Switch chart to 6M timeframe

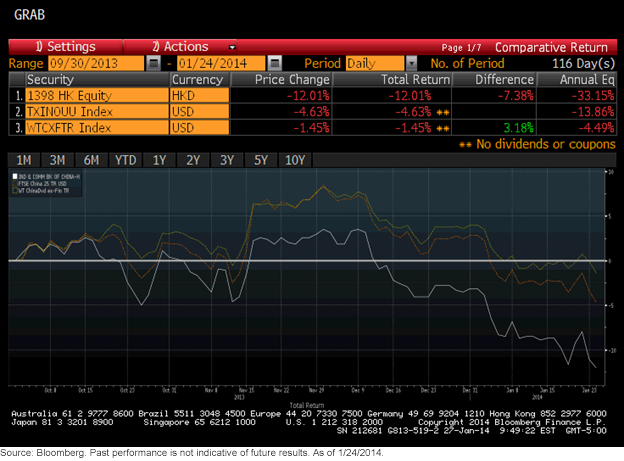point(91,160)
